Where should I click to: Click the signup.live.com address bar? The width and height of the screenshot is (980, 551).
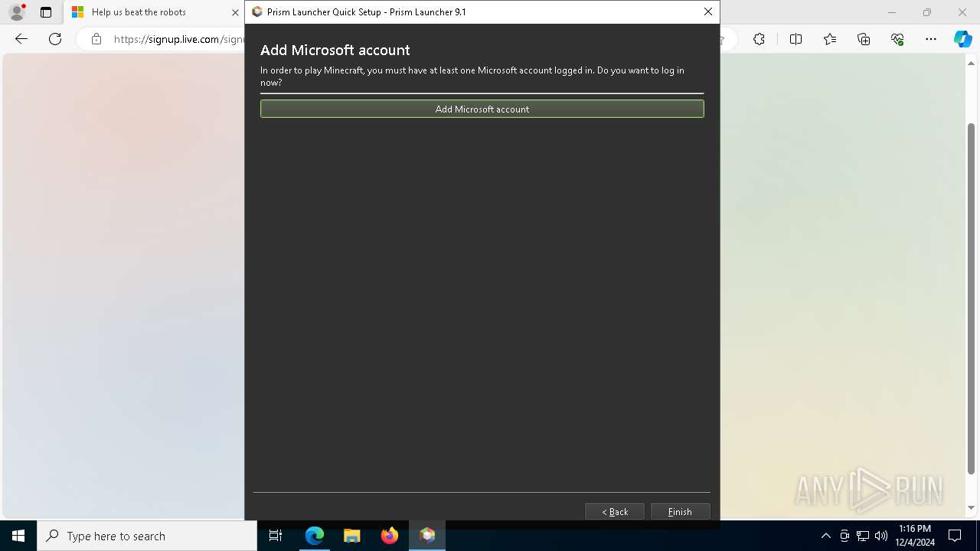tap(178, 39)
